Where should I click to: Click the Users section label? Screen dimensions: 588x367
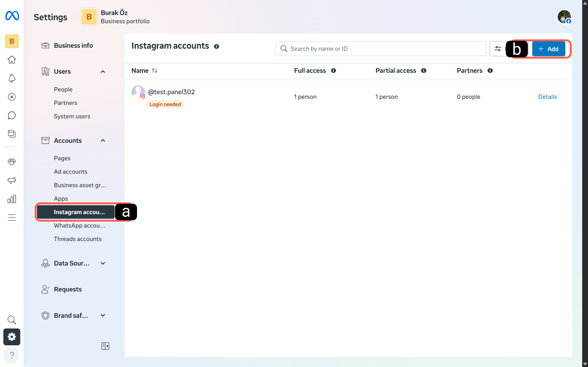click(x=62, y=72)
